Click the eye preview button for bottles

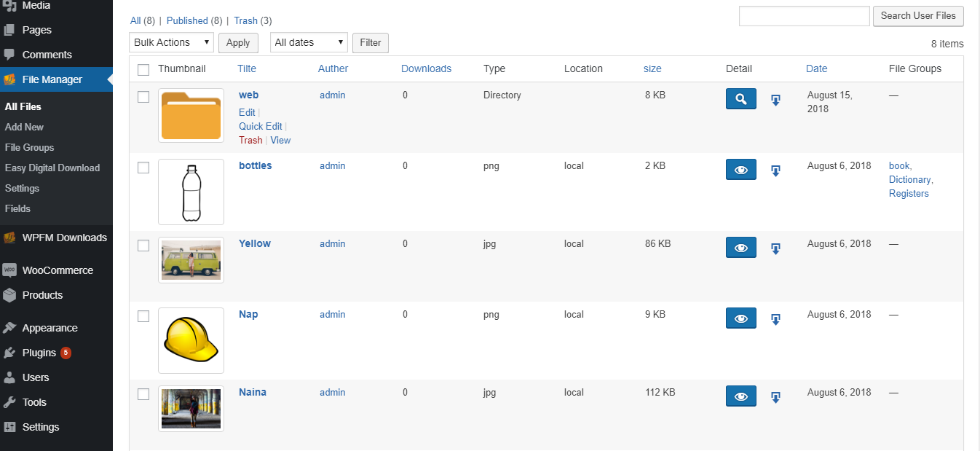click(x=740, y=170)
